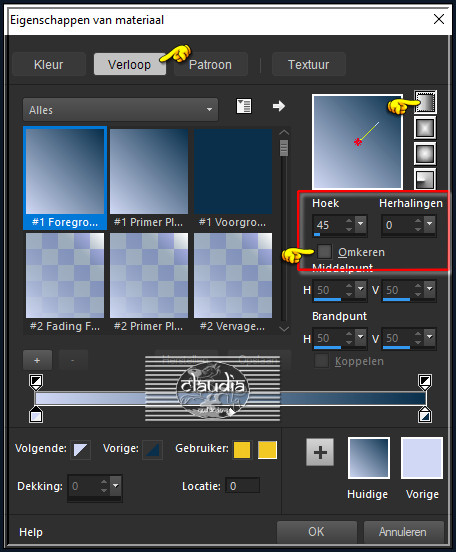Click the add-to-palette plus icon near Huidige
This screenshot has width=456, height=552.
[320, 452]
